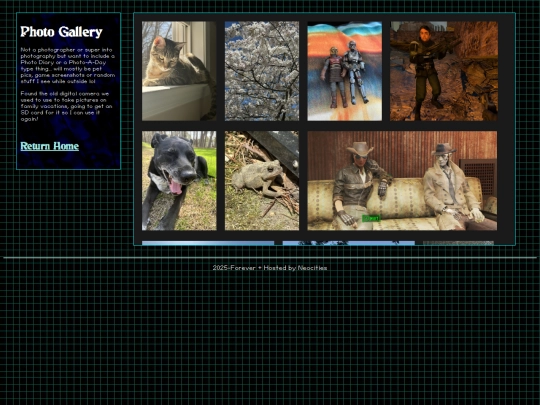Open the cat on windowsill photo
The image size is (540, 405).
179,71
